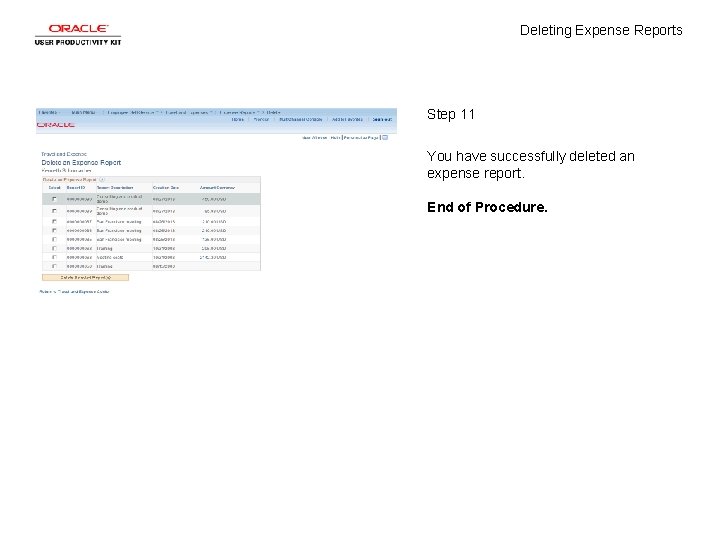Tick the checkbox in the fifth table row
This screenshot has width=720, height=540.
tap(54, 239)
